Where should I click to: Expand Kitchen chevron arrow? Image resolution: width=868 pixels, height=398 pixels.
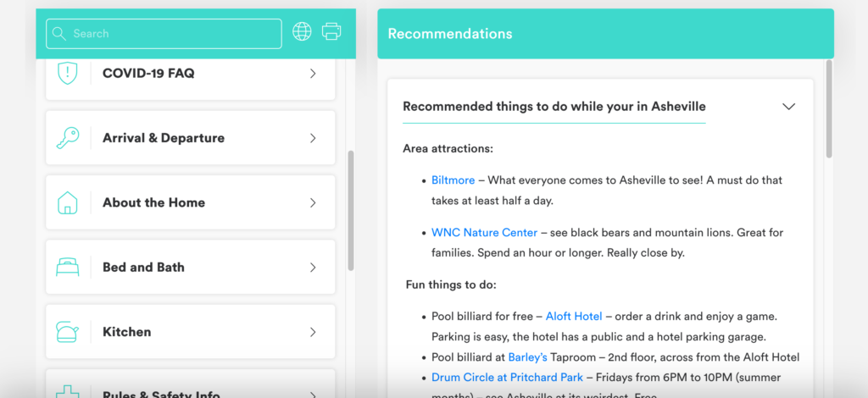[313, 332]
